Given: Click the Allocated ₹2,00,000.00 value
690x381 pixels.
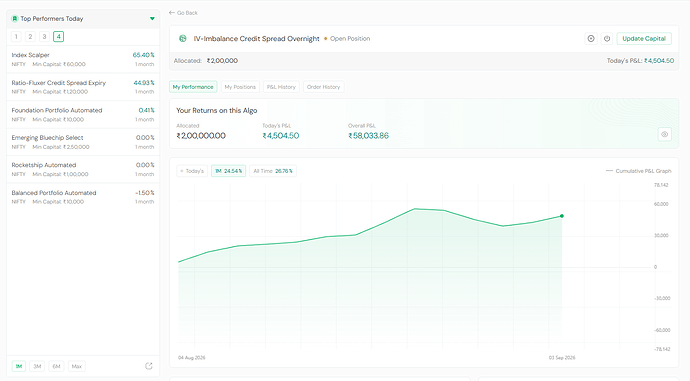Looking at the screenshot, I should click(x=201, y=136).
